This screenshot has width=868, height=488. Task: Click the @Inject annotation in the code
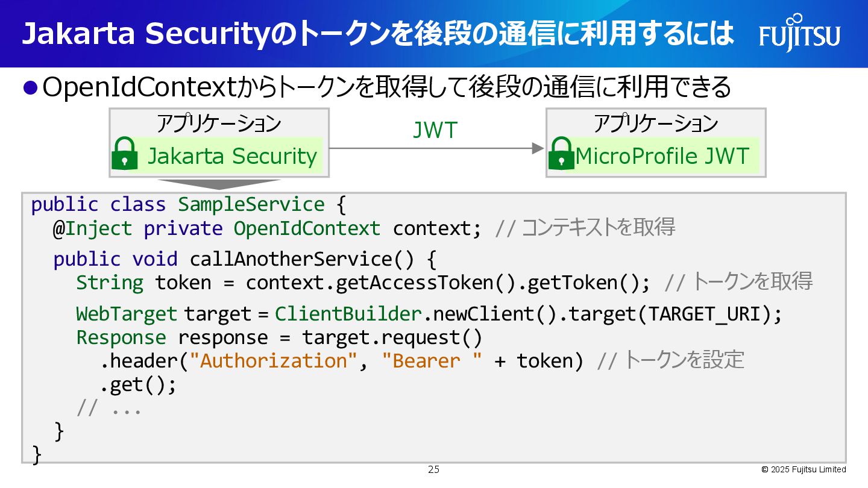[92, 228]
